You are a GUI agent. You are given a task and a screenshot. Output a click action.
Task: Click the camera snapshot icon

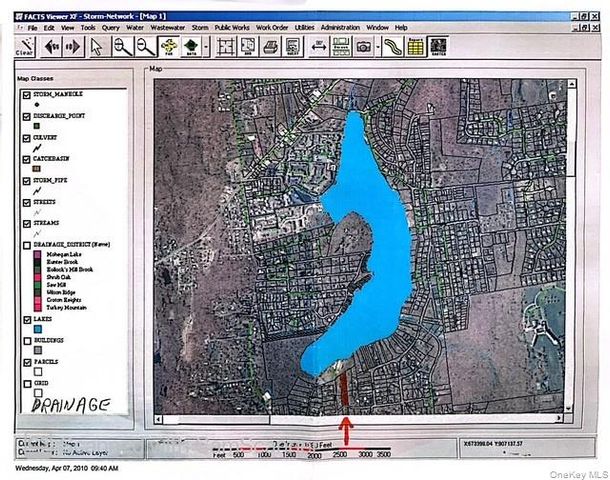364,46
